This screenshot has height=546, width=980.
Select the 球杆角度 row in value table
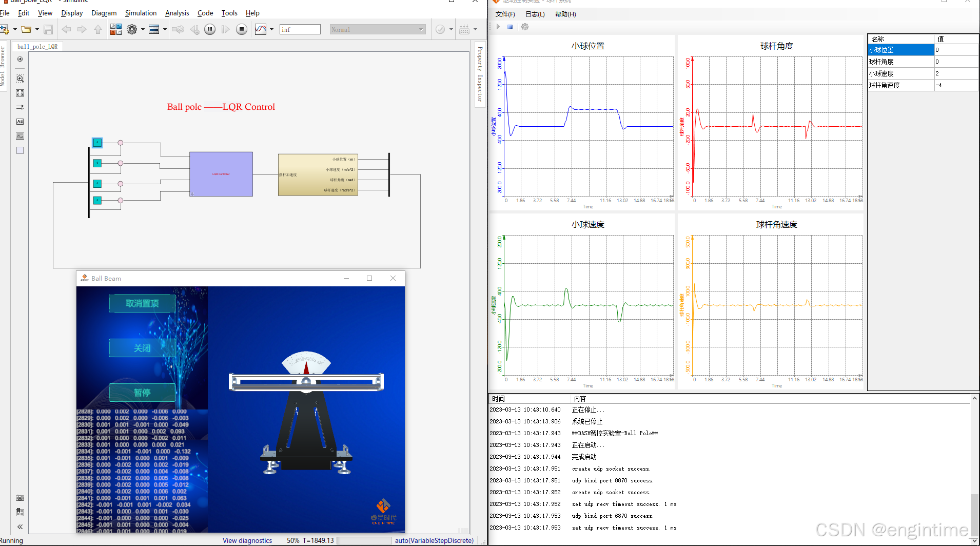click(x=923, y=62)
